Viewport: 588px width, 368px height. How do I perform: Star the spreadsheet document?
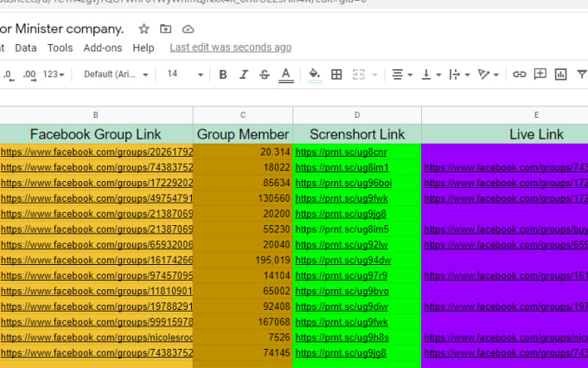(x=144, y=29)
